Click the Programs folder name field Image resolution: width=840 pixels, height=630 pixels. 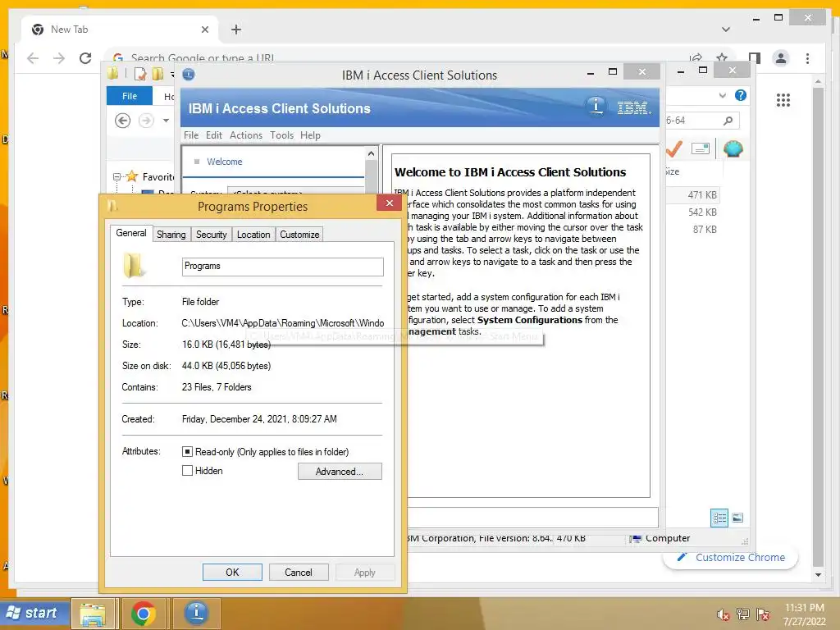tap(282, 267)
